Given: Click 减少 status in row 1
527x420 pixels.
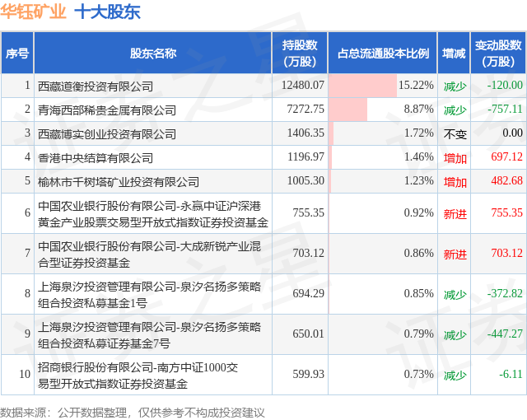Looking at the screenshot, I should (x=455, y=86).
